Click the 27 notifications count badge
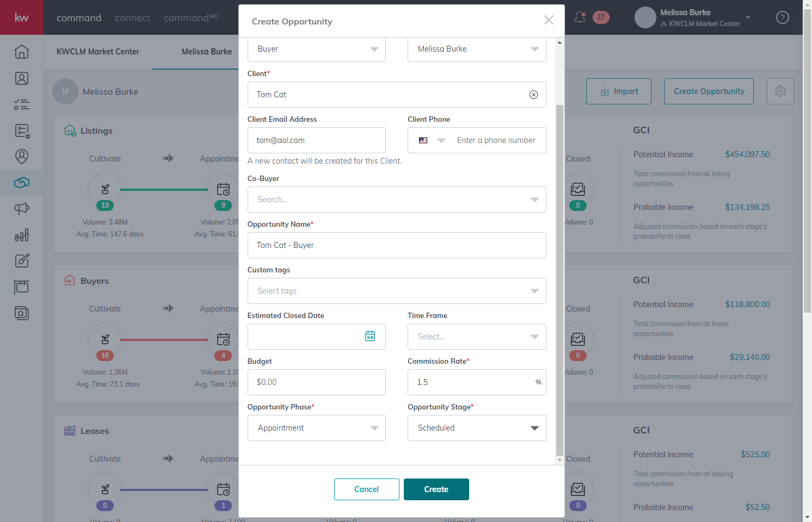This screenshot has width=812, height=522. click(x=601, y=17)
